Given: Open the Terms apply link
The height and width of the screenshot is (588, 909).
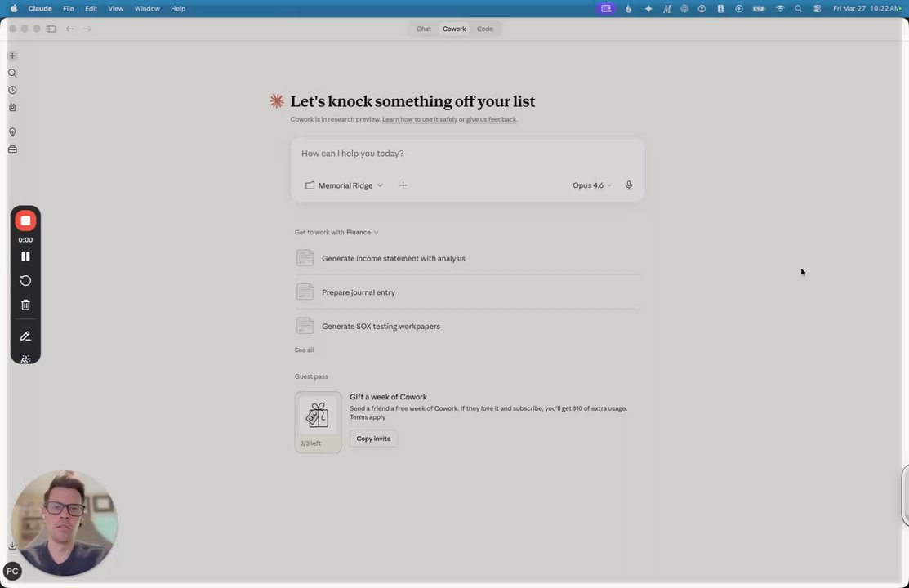Looking at the screenshot, I should click(x=368, y=417).
